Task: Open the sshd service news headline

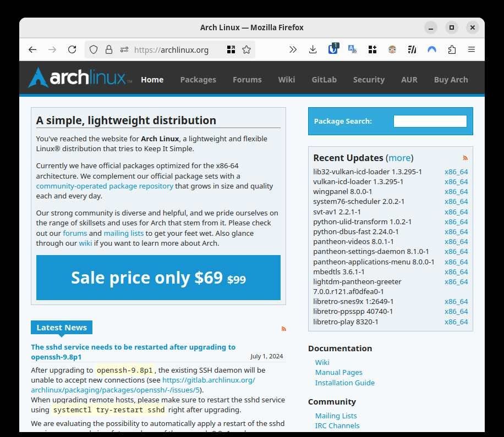Action: click(x=133, y=352)
